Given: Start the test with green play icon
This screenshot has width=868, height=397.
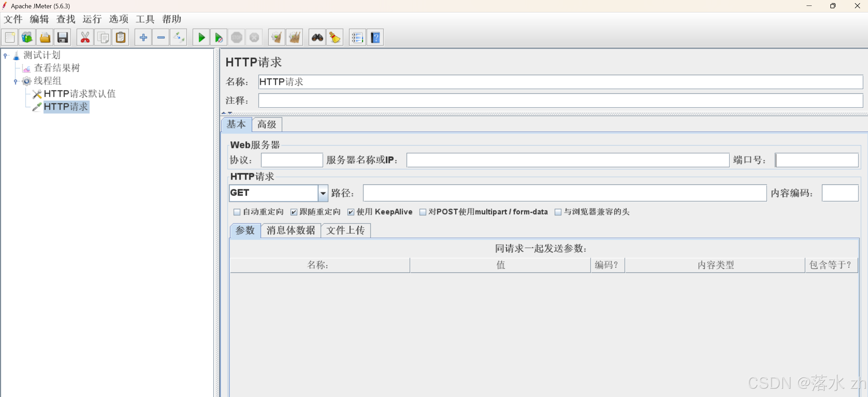Looking at the screenshot, I should pos(201,37).
